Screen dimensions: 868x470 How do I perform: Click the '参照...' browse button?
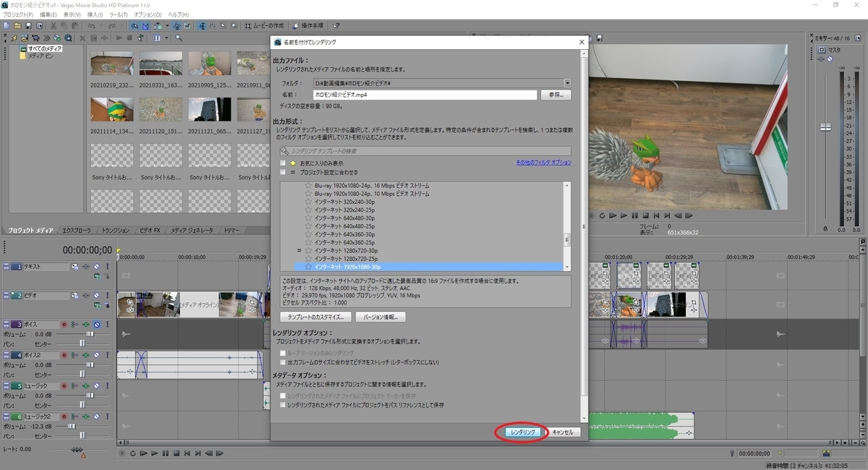point(556,95)
